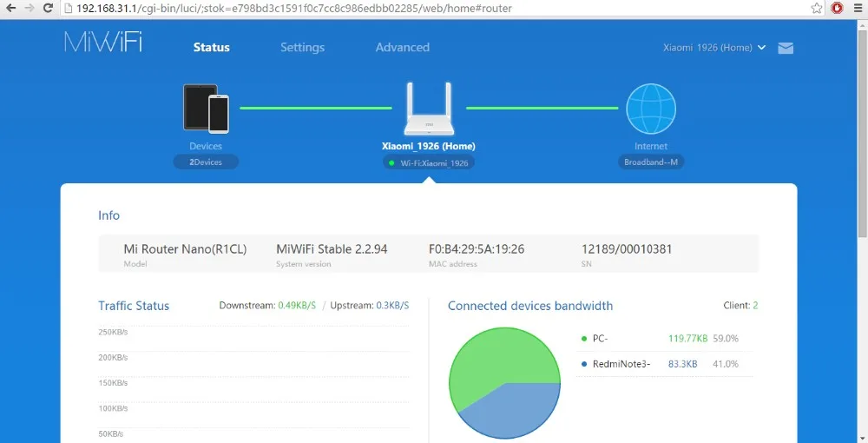Click the Client: 2 count
The image size is (868, 443).
(x=740, y=306)
